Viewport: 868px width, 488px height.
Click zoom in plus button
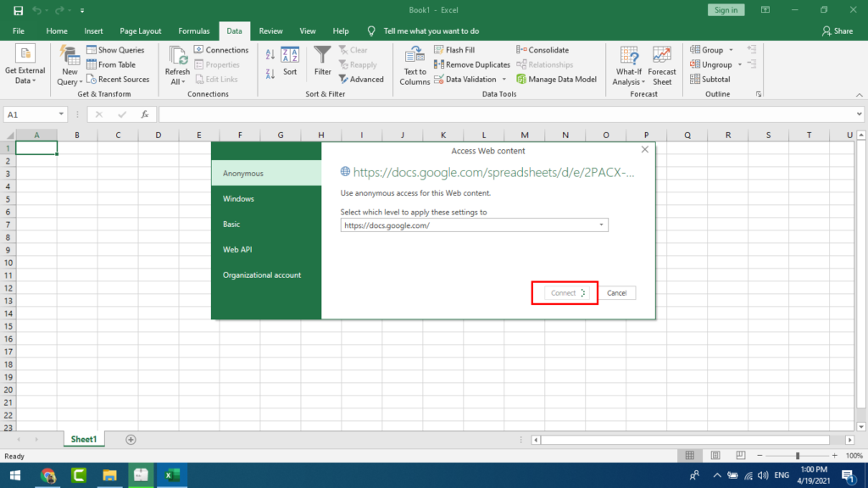pos(835,455)
